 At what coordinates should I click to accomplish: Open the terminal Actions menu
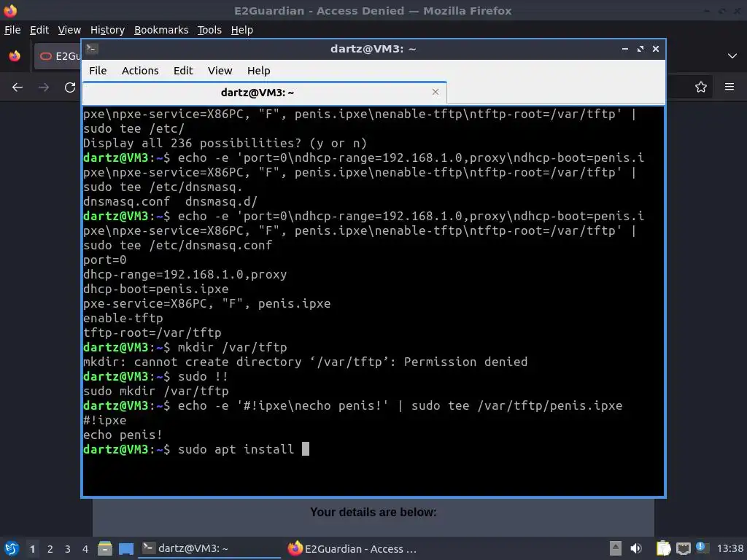[140, 71]
